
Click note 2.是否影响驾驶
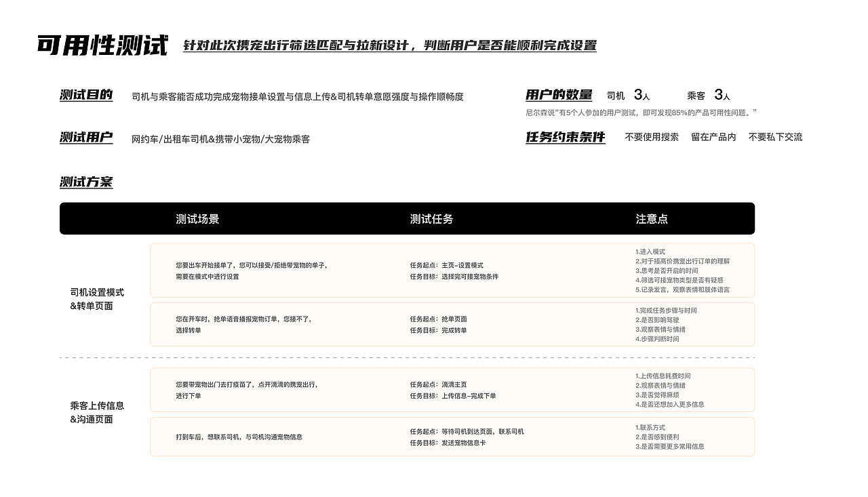click(657, 320)
